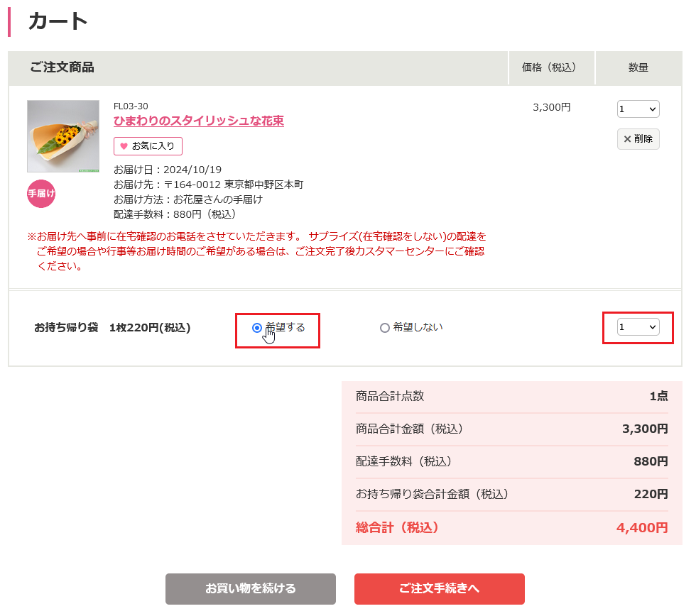
Task: Click the 数量 column header
Action: [638, 67]
